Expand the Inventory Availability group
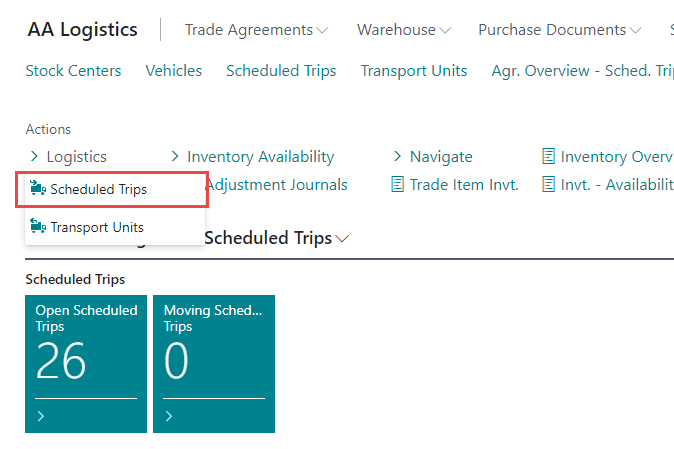674x449 pixels. click(x=175, y=156)
